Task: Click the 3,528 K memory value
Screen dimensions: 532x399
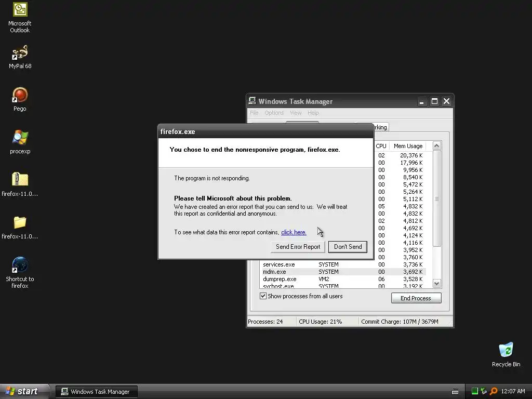Action: tap(413, 279)
